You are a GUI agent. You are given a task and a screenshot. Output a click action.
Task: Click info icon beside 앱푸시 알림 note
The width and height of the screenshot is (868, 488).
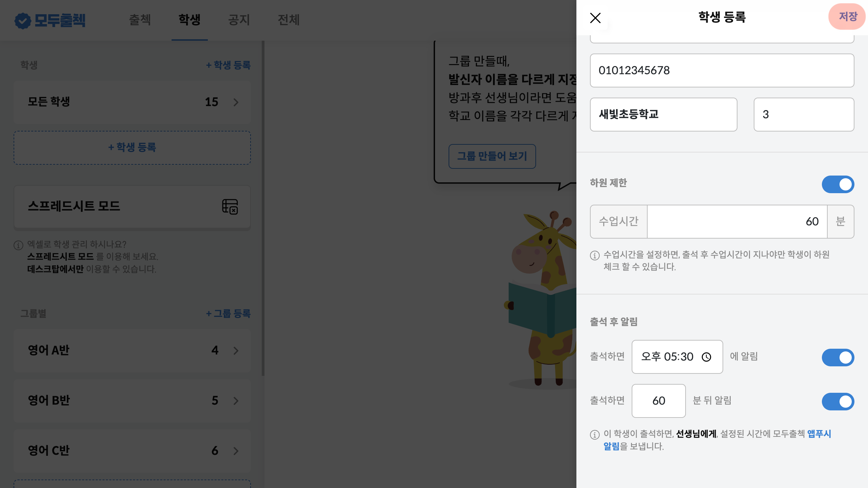(595, 434)
